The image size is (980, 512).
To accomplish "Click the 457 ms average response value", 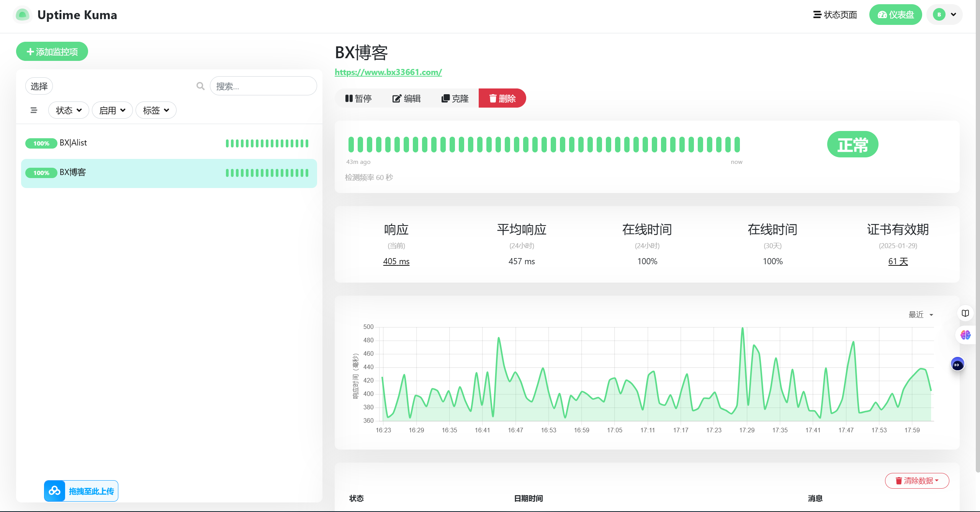I will pyautogui.click(x=522, y=262).
